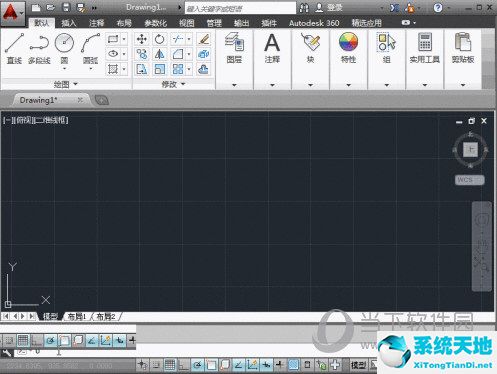The height and width of the screenshot is (374, 497).
Task: Click the 模型 button in the status bar
Action: pos(358,365)
